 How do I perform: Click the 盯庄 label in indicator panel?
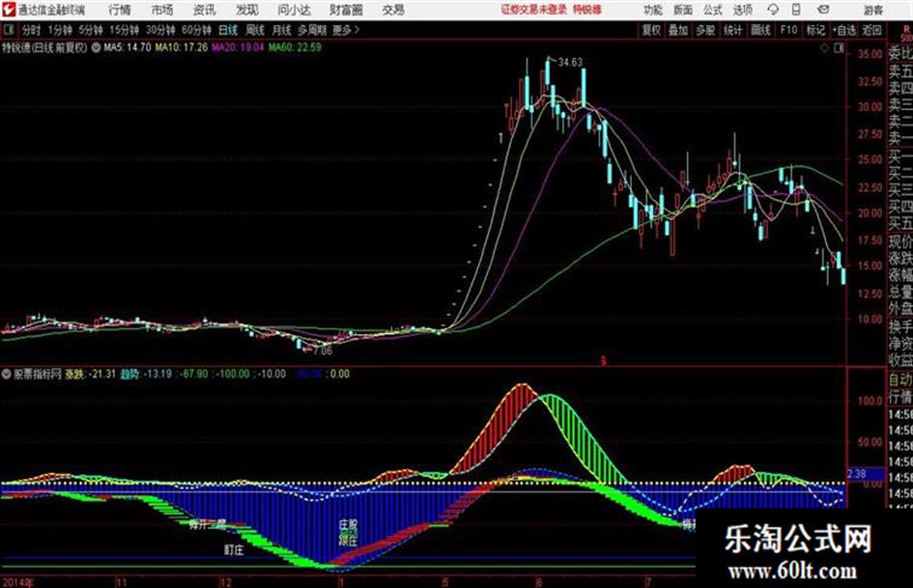(x=234, y=549)
